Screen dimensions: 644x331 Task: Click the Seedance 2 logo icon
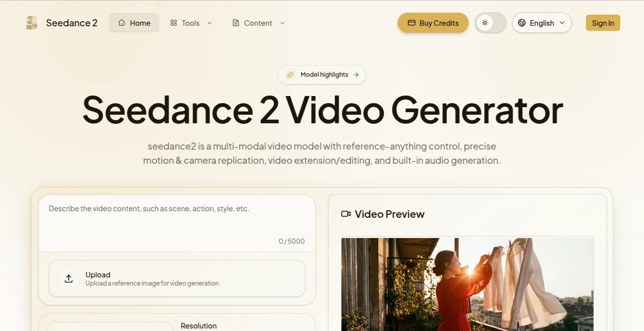31,22
